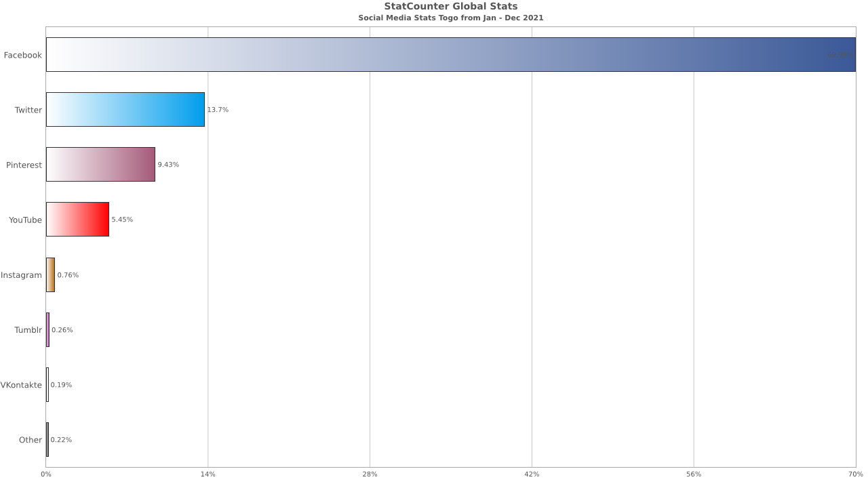Click the 0.26% value next to Tumblr
Viewport: 868px width, 488px height.
point(62,330)
